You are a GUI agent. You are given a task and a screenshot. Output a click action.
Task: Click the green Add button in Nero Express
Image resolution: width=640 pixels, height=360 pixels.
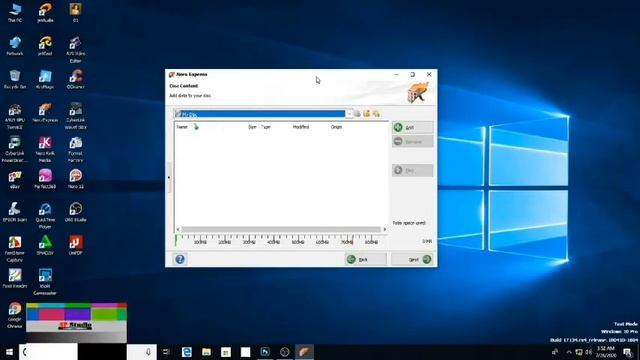click(412, 127)
